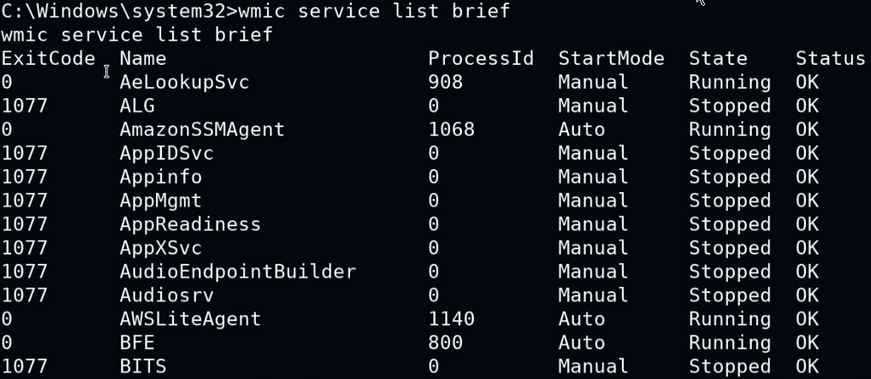
Task: Click the Manual start mode of AppMgmt
Action: 593,201
